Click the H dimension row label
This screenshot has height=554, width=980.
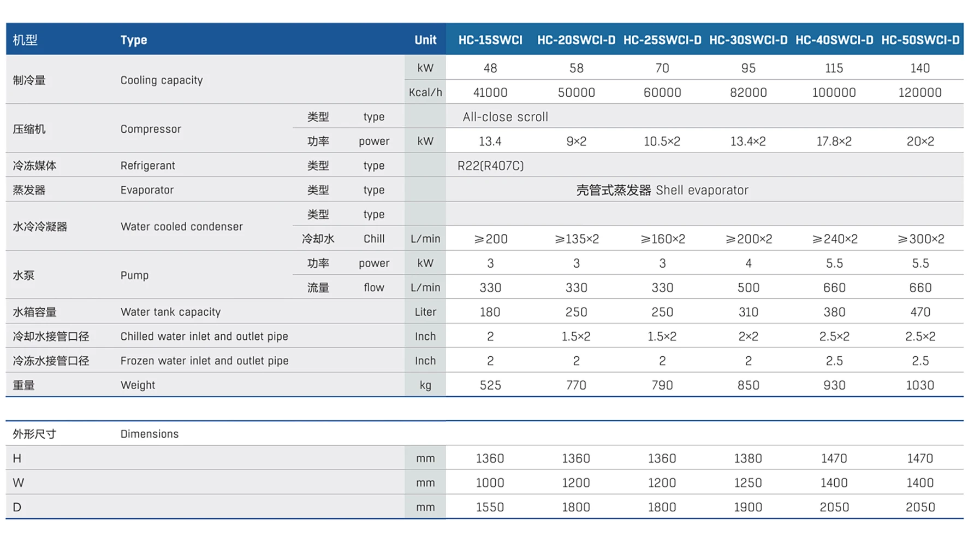click(x=17, y=458)
